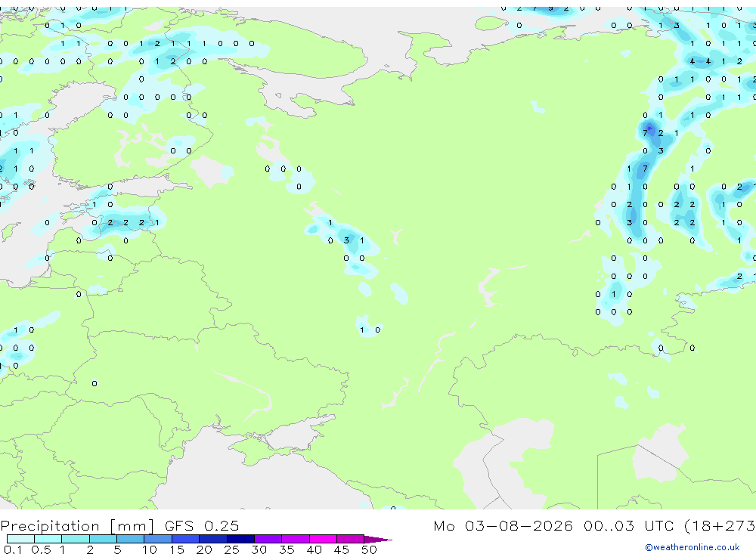Image resolution: width=756 pixels, height=554 pixels.
Task: Click the ©weatheronline.co.uk copyright link
Action: coord(692,547)
